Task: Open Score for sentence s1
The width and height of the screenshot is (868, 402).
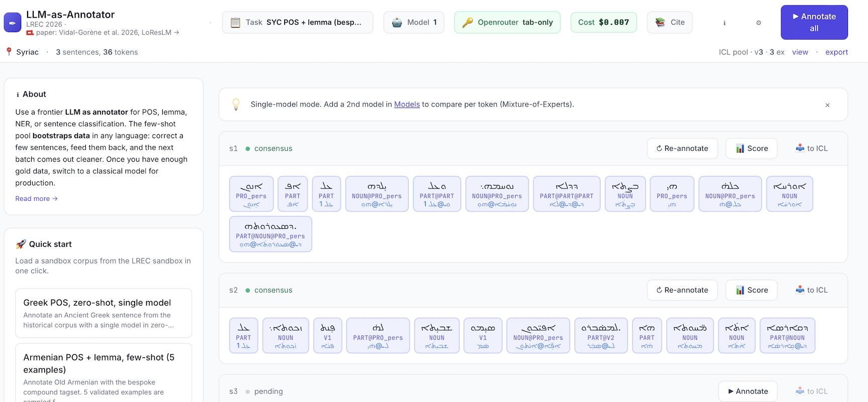Action: pos(752,148)
